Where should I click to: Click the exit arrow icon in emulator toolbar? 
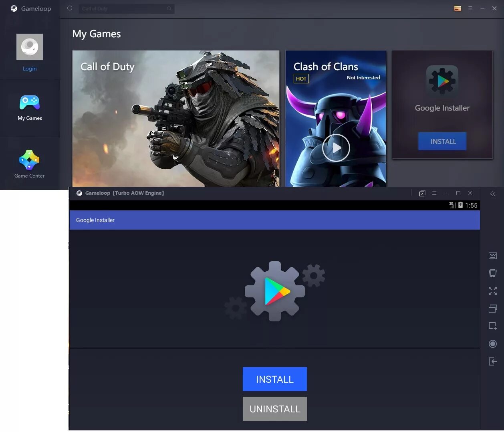(493, 361)
